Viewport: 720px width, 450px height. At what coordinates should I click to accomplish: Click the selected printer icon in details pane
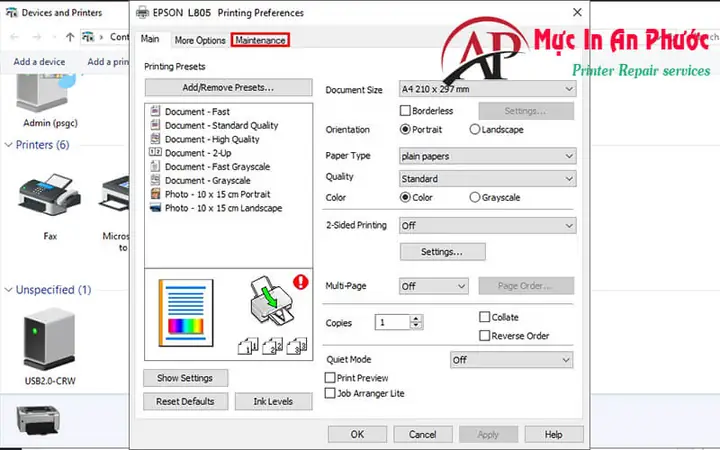pyautogui.click(x=38, y=420)
